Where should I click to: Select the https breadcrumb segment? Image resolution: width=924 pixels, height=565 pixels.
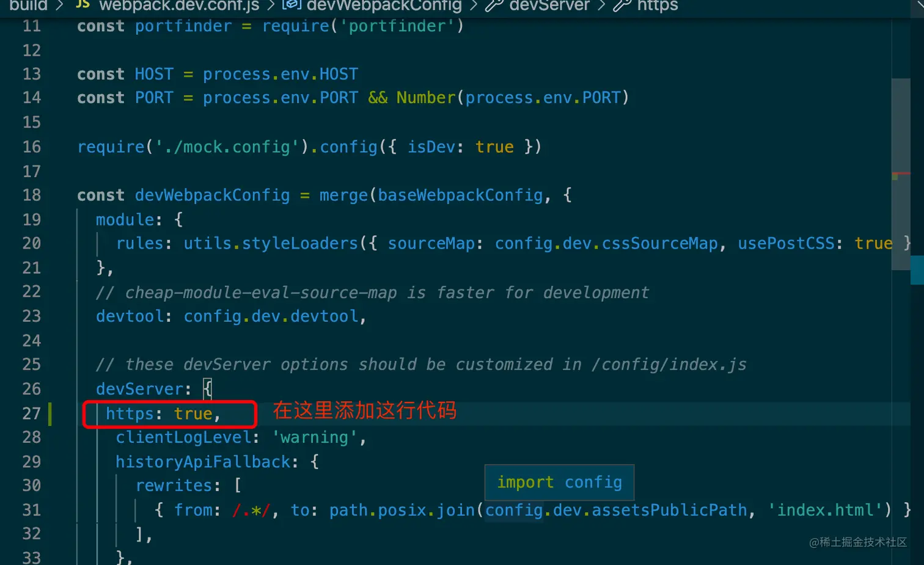point(657,5)
